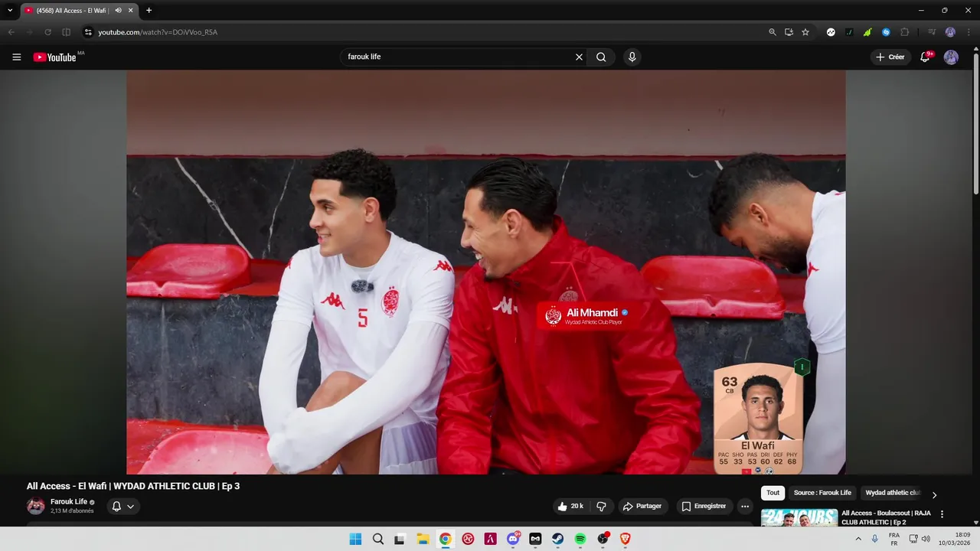
Task: Click the video player to pause
Action: pyautogui.click(x=486, y=272)
